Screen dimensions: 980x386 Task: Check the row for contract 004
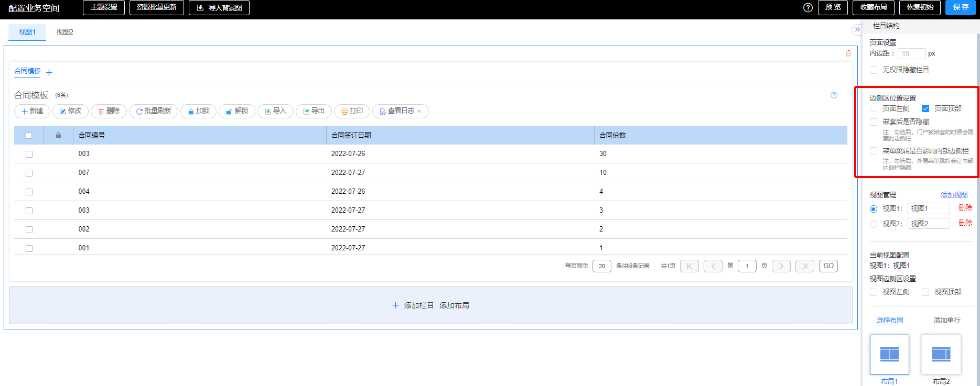point(29,192)
